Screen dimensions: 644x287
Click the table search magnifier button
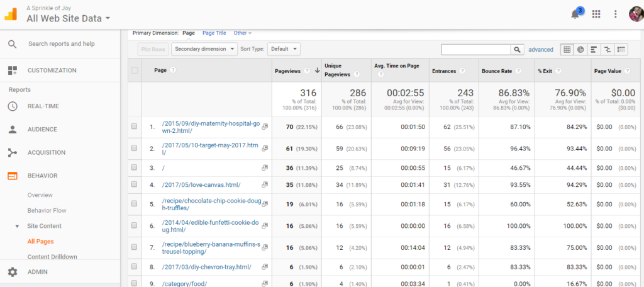point(517,49)
